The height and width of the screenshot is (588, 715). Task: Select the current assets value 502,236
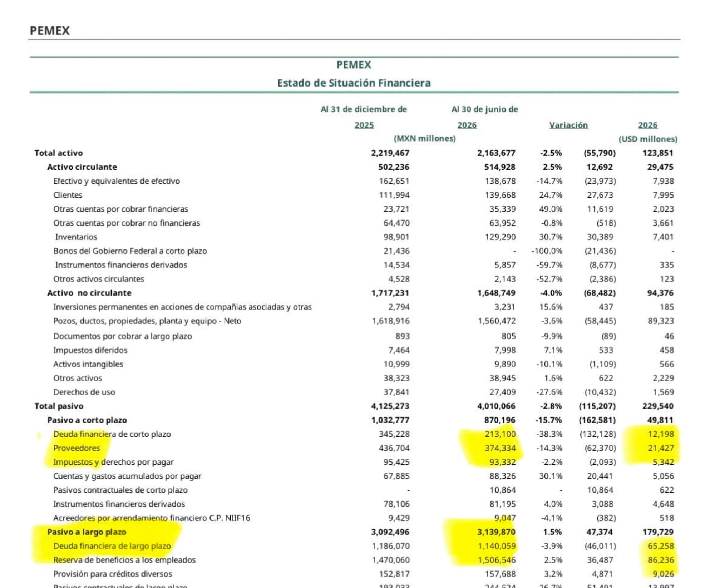tap(394, 167)
